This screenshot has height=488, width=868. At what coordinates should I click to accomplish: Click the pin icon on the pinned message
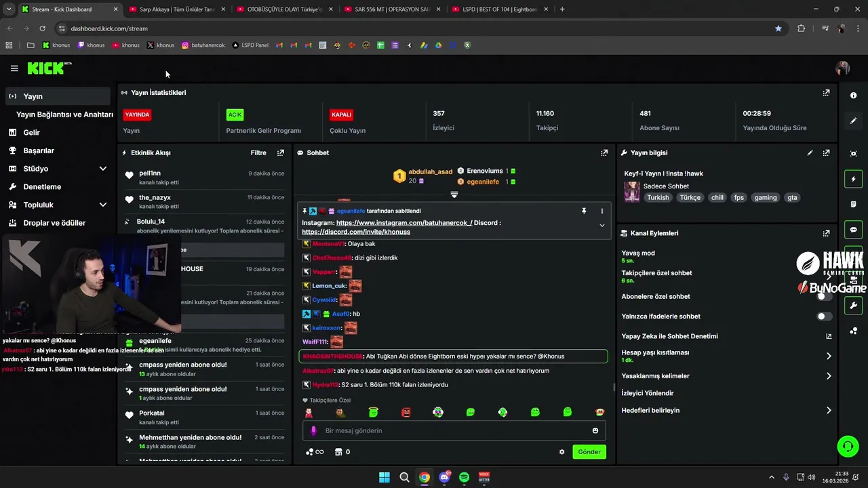pos(583,211)
